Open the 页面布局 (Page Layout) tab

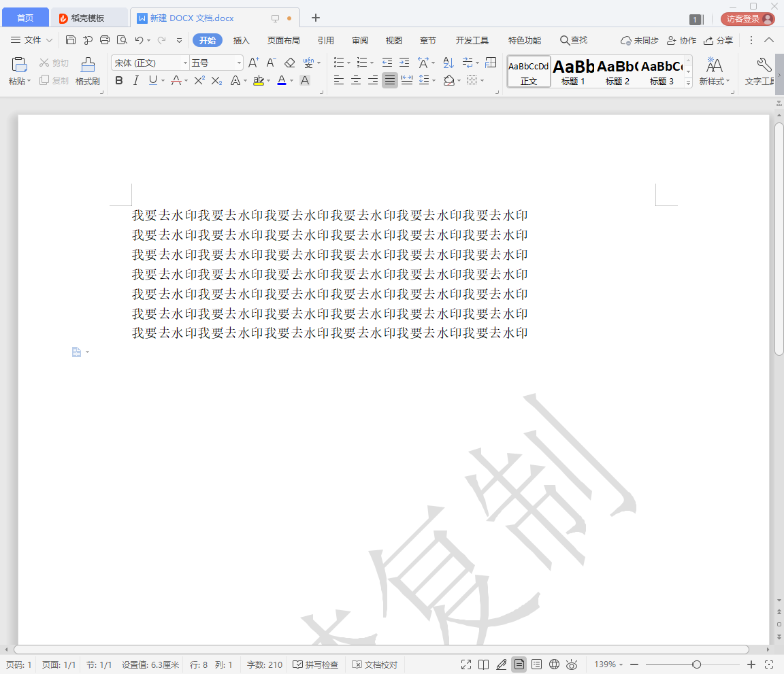click(283, 40)
